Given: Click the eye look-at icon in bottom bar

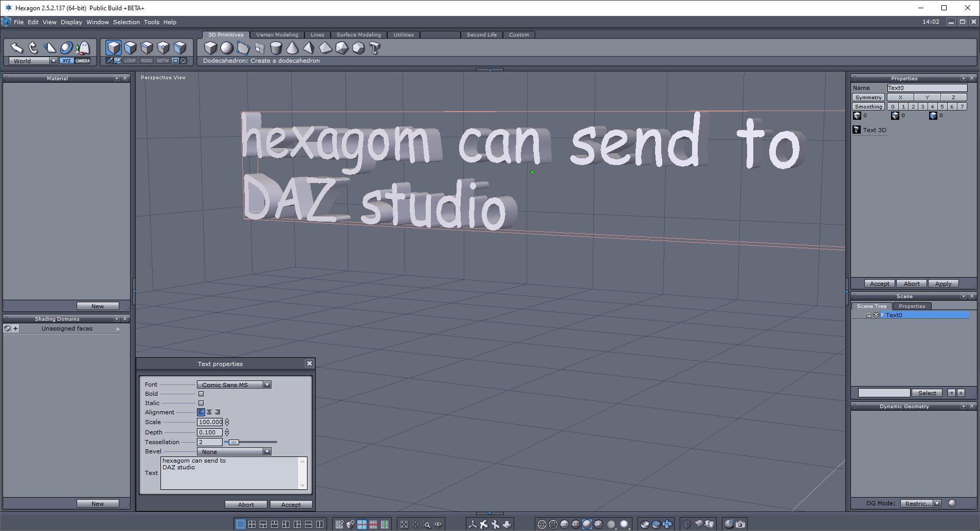Looking at the screenshot, I should [x=438, y=524].
